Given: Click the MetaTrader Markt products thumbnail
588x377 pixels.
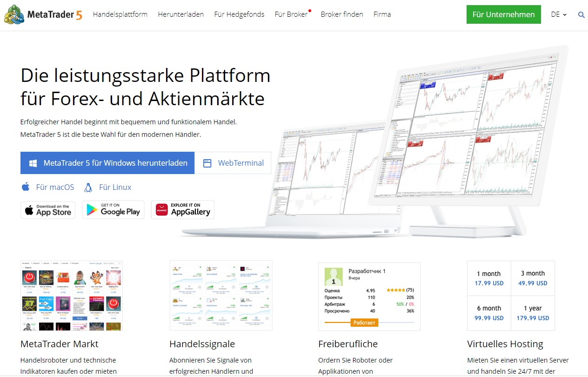Looking at the screenshot, I should (72, 296).
